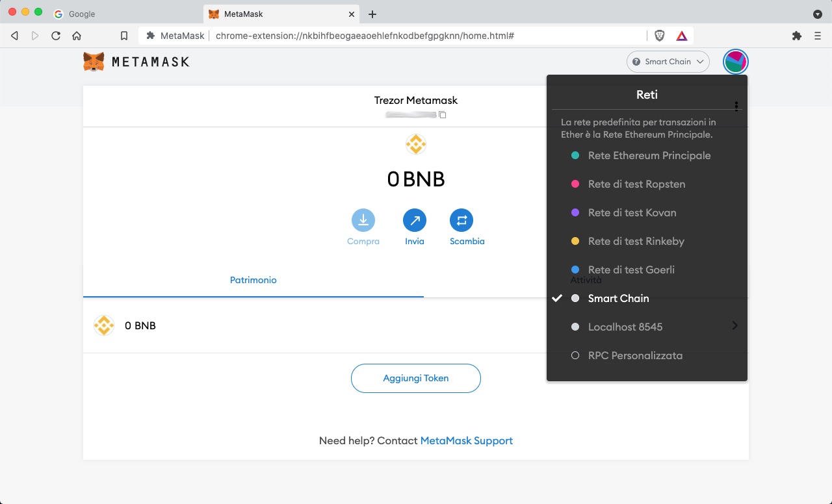Close the MetaMask tab
The image size is (832, 504).
[x=352, y=14]
